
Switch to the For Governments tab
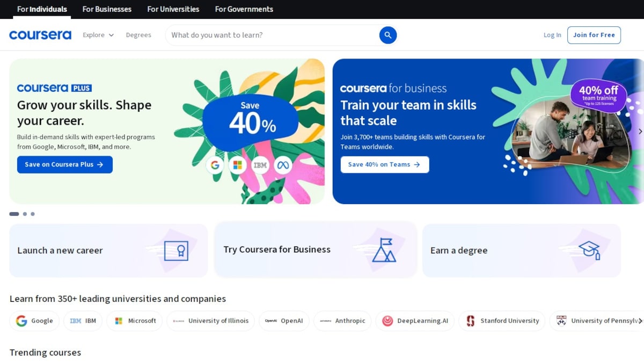tap(244, 9)
